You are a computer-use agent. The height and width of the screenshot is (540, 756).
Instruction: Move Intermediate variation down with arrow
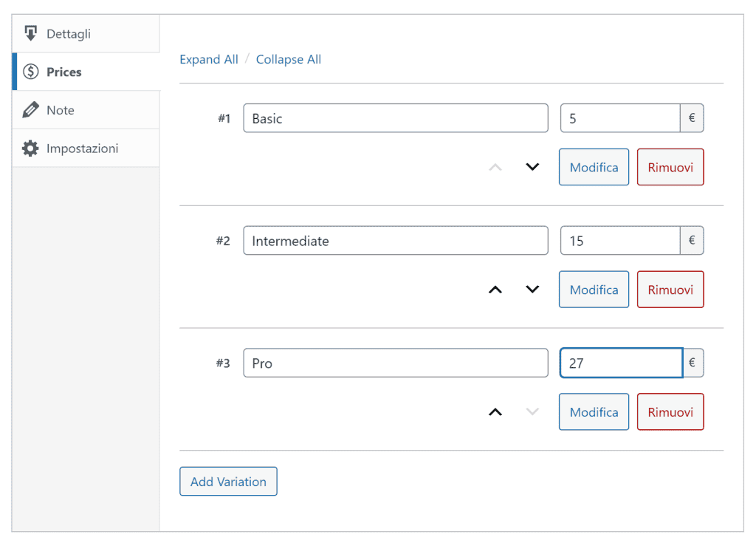click(532, 290)
